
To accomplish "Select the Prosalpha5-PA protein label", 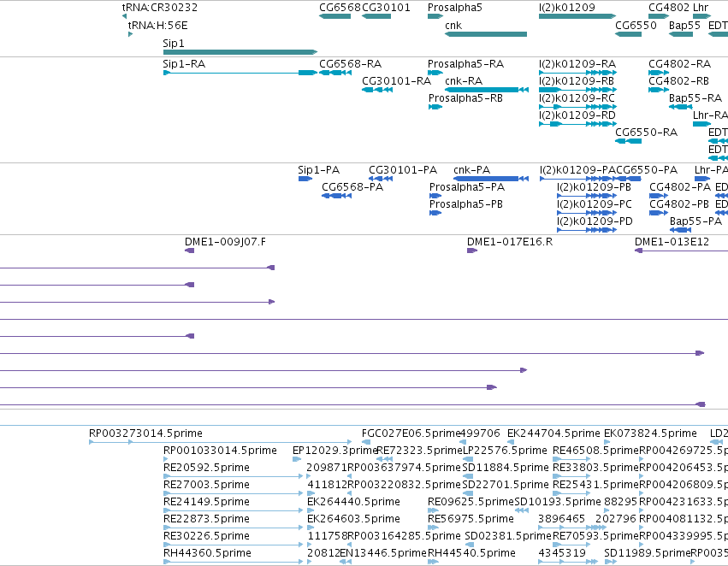I will 467,187.
